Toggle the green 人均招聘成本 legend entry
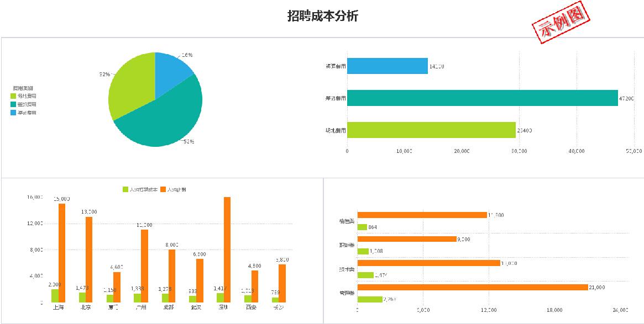644x324 pixels. [x=140, y=189]
